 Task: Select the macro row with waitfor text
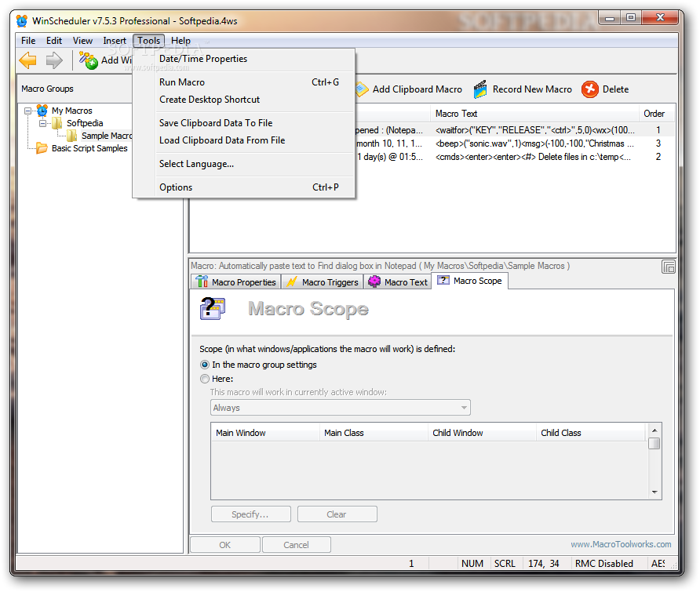(515, 130)
